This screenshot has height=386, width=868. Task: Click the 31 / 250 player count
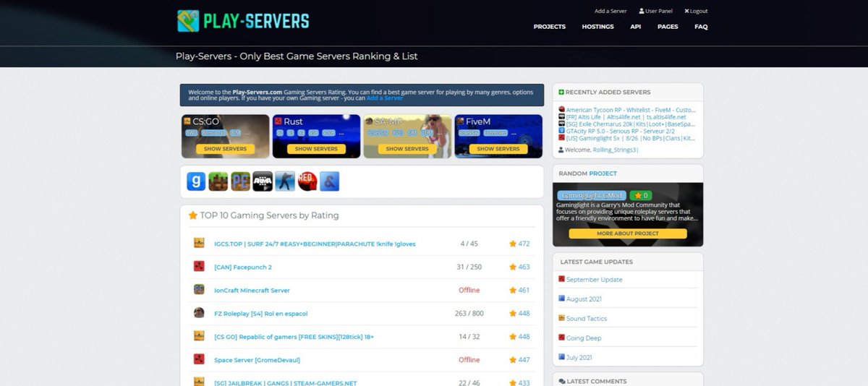tap(469, 267)
